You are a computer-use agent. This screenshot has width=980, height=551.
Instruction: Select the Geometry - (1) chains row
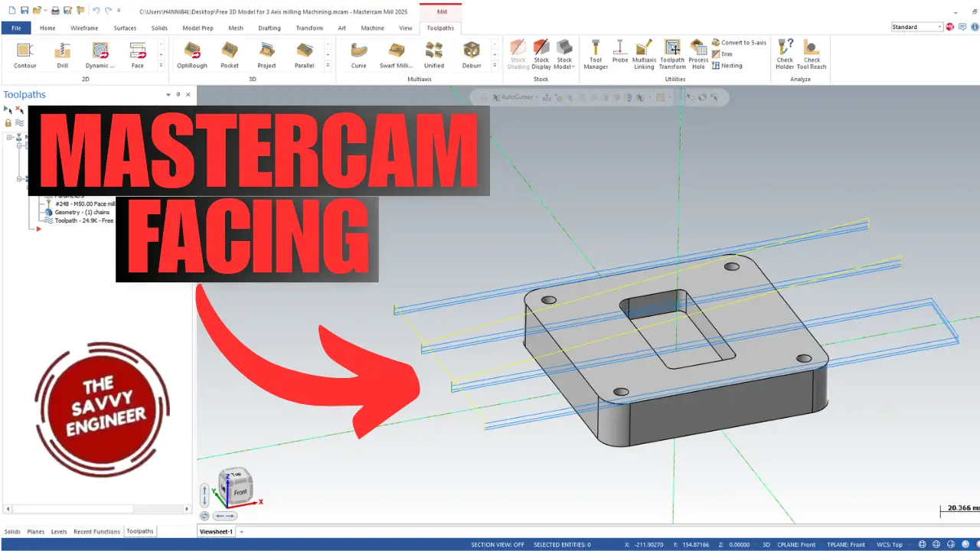click(x=77, y=212)
